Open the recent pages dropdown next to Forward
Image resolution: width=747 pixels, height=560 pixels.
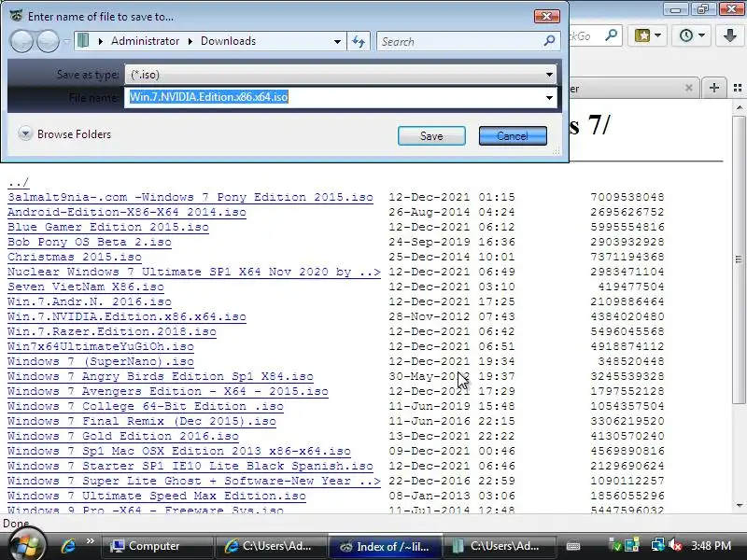(66, 41)
